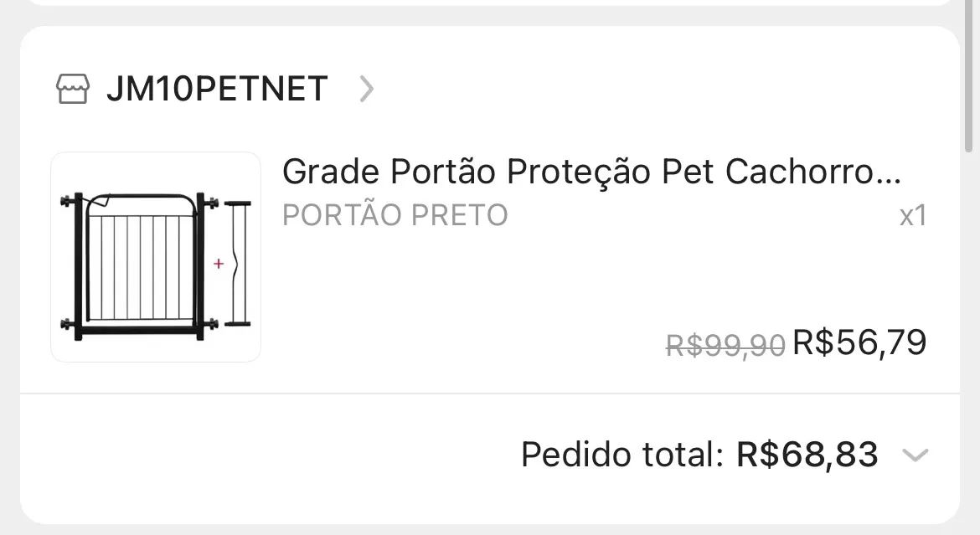Click the chevron next to the store name
The width and height of the screenshot is (980, 535).
click(x=365, y=89)
